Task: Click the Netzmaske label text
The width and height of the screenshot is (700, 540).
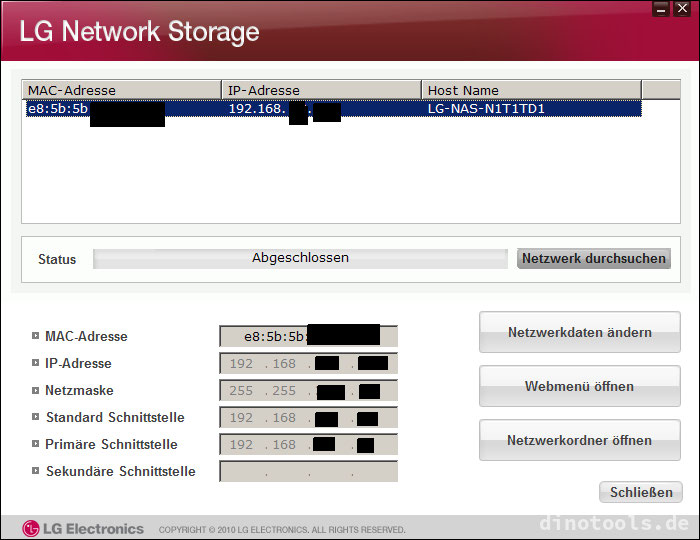Action: tap(79, 390)
